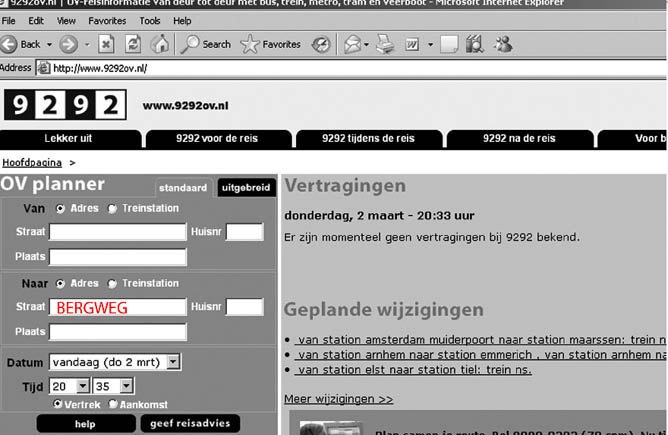Click the Refresh page icon
The height and width of the screenshot is (435, 668).
point(133,44)
